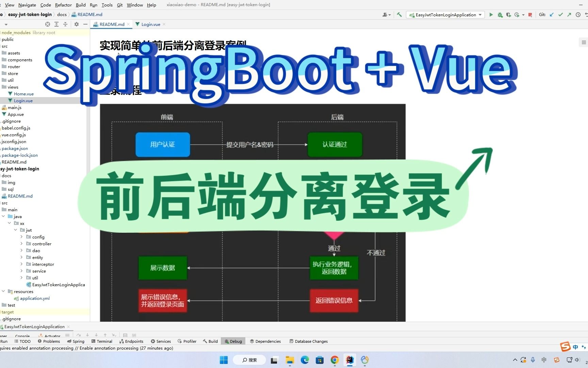Open Database Changes tool window
This screenshot has width=588, height=368.
click(308, 341)
